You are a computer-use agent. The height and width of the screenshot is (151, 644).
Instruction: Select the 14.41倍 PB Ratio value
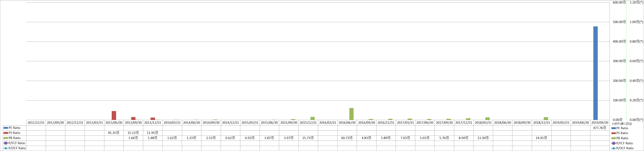[541, 138]
